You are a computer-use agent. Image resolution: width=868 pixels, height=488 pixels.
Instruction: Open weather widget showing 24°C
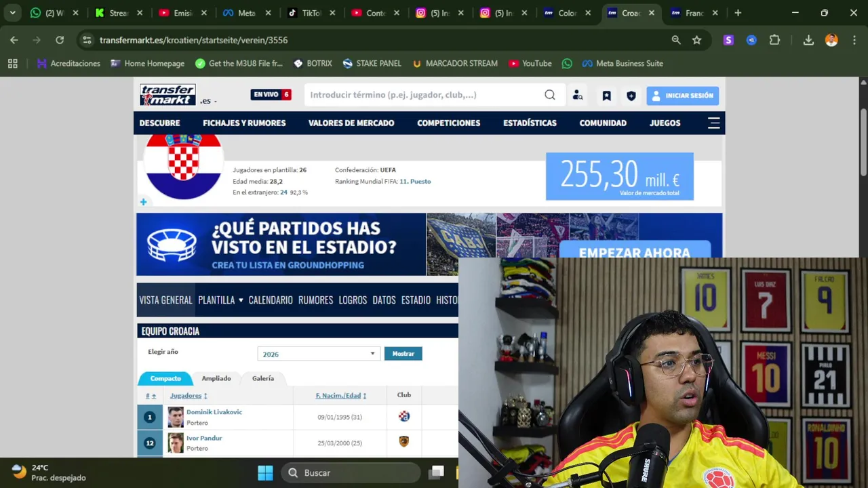coord(49,472)
